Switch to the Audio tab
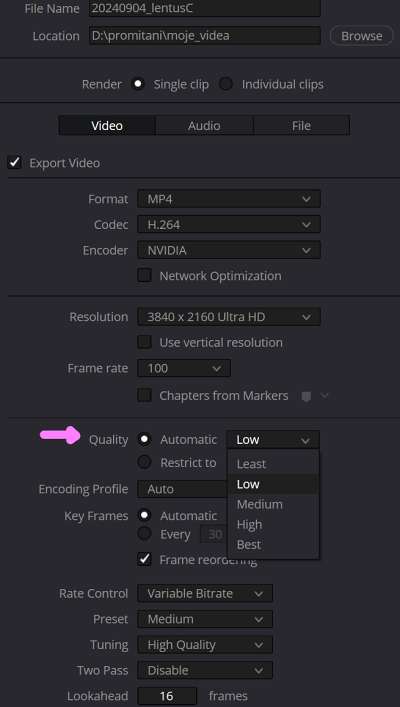Viewport: 400px width, 707px height. point(204,125)
